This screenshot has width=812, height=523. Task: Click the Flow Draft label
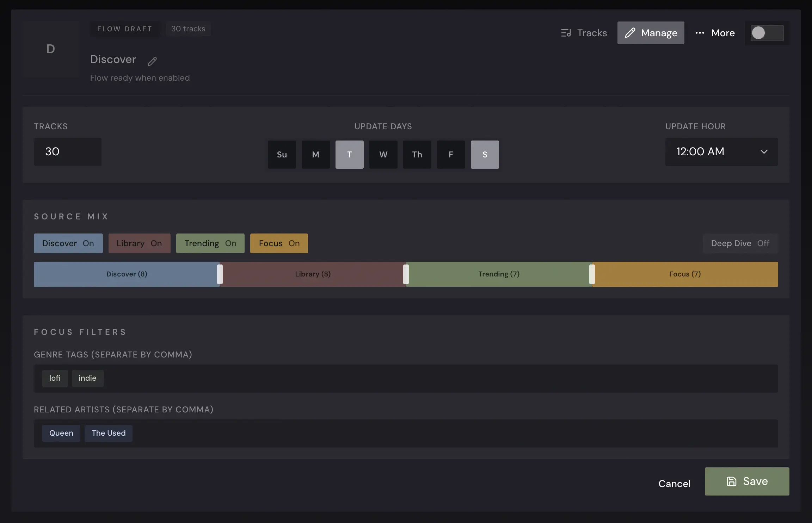coord(125,29)
